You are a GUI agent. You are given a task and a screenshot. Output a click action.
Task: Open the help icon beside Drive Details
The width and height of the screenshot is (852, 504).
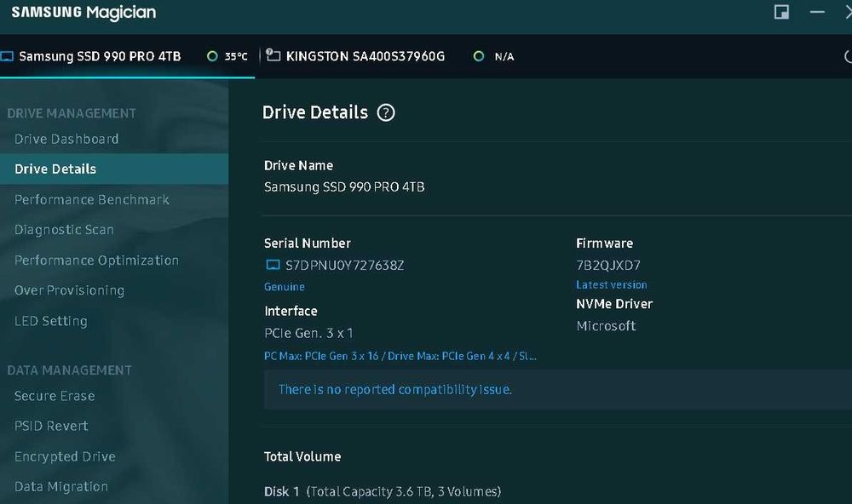point(386,113)
